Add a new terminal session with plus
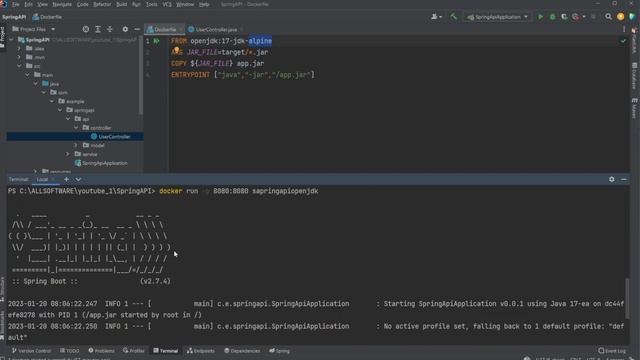 [66, 179]
